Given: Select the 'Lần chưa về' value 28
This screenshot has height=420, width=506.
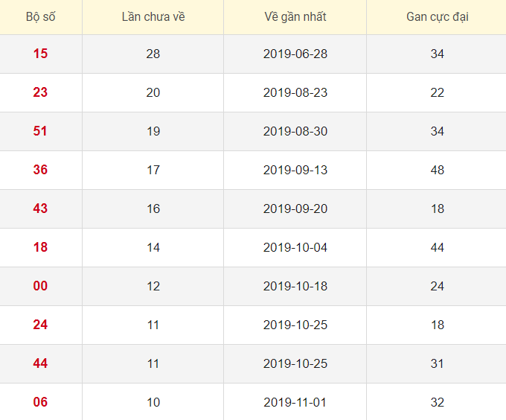Looking at the screenshot, I should (153, 54).
